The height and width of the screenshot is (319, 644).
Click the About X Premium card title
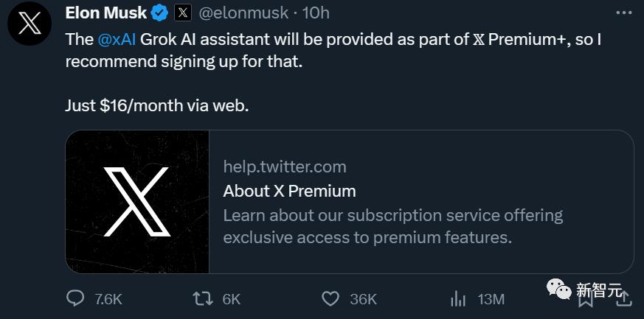click(289, 191)
